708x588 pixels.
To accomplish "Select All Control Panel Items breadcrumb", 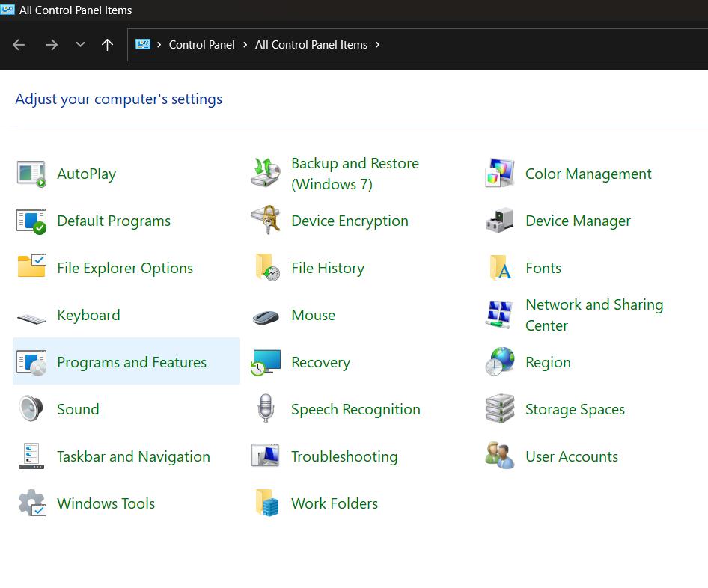I will point(311,45).
